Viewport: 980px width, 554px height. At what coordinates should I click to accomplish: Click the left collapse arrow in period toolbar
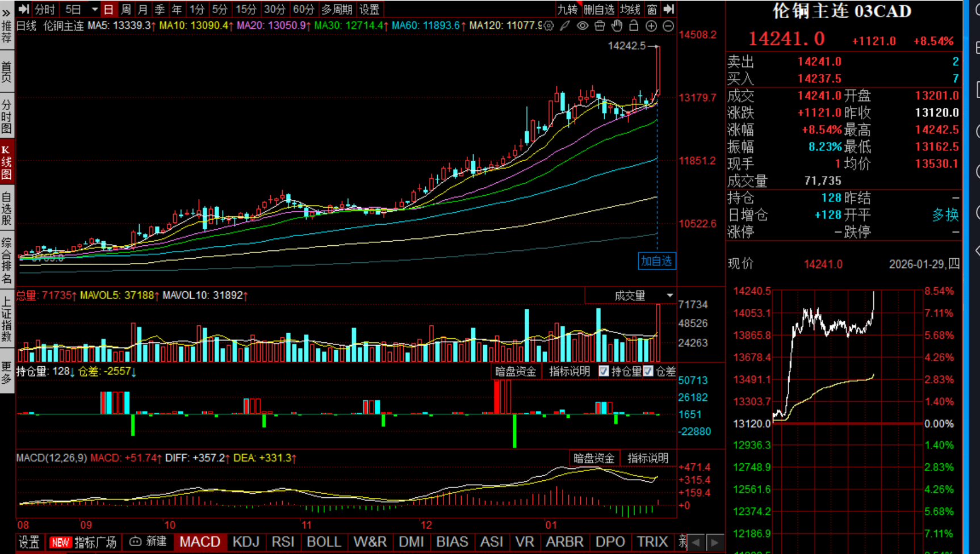(x=24, y=9)
